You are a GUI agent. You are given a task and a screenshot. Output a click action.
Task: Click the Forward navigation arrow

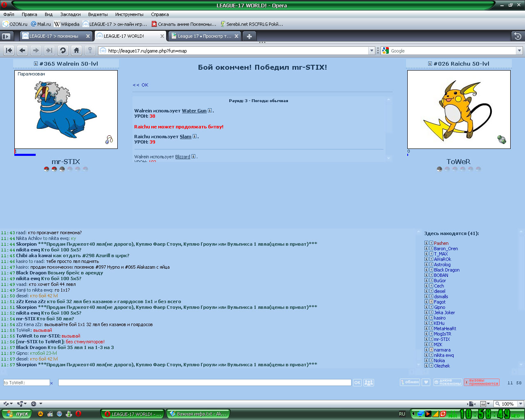click(36, 50)
